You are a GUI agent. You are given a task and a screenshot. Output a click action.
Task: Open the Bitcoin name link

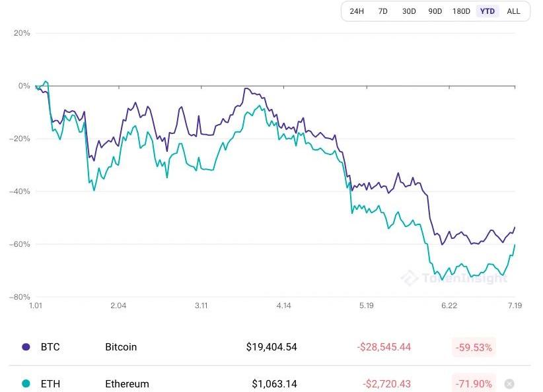[121, 346]
